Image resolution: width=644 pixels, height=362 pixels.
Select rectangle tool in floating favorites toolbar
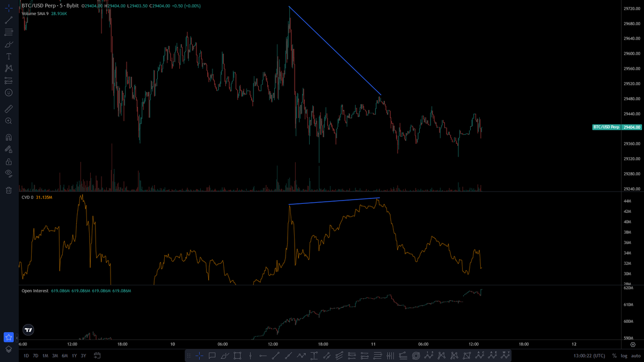coord(238,356)
